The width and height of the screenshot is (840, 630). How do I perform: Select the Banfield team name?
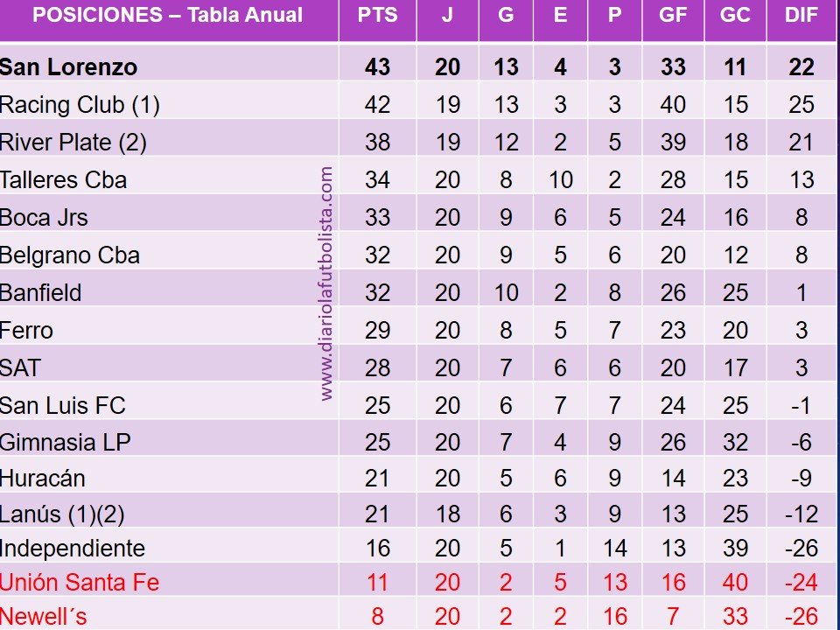point(41,293)
